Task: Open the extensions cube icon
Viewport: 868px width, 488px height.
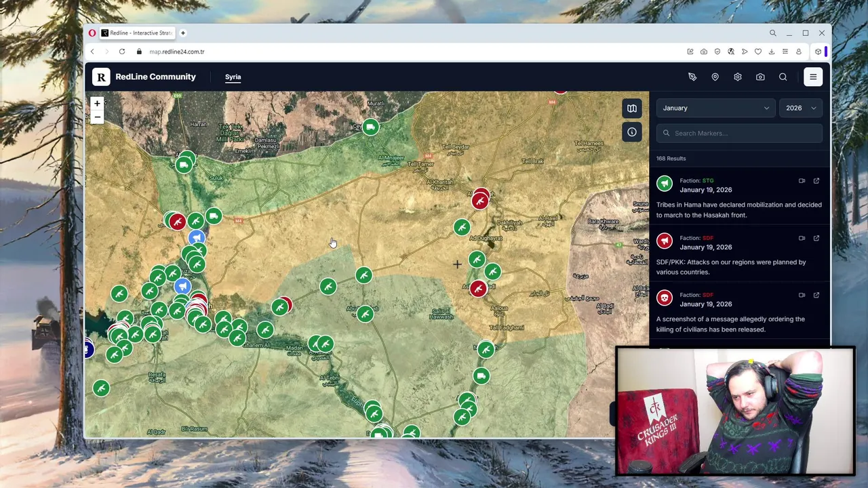Action: pyautogui.click(x=818, y=52)
